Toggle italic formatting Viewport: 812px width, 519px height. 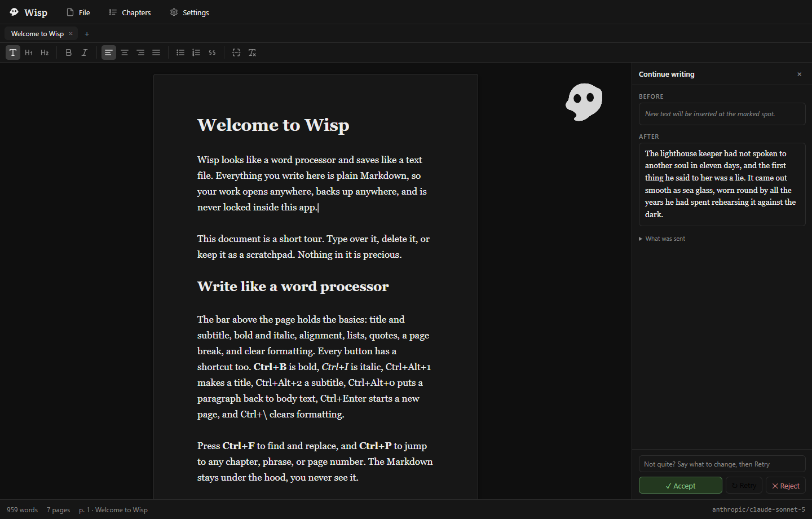click(x=85, y=52)
